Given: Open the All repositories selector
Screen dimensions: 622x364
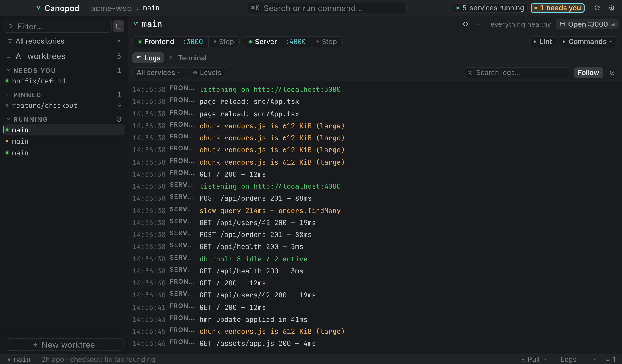Looking at the screenshot, I should pyautogui.click(x=64, y=41).
